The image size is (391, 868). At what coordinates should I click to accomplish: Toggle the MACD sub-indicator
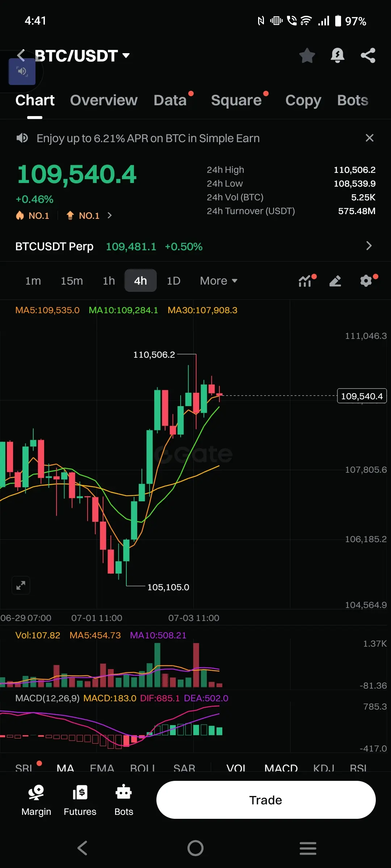(x=281, y=767)
